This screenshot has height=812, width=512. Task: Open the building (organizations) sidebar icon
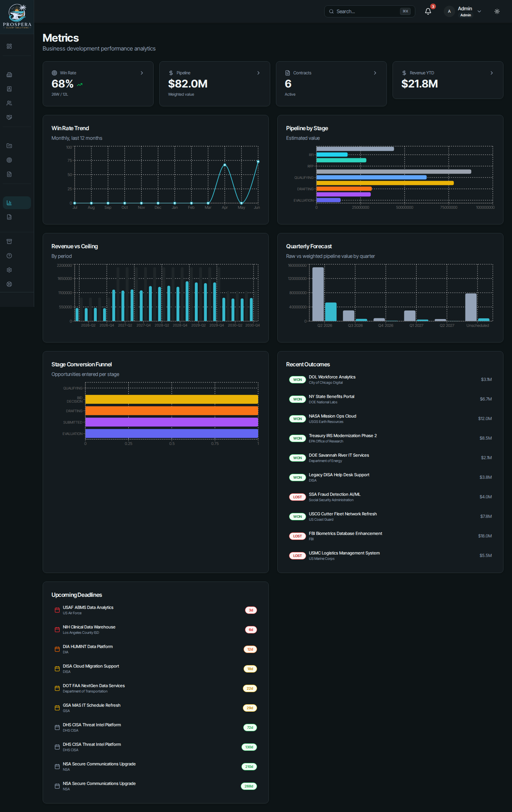[9, 75]
